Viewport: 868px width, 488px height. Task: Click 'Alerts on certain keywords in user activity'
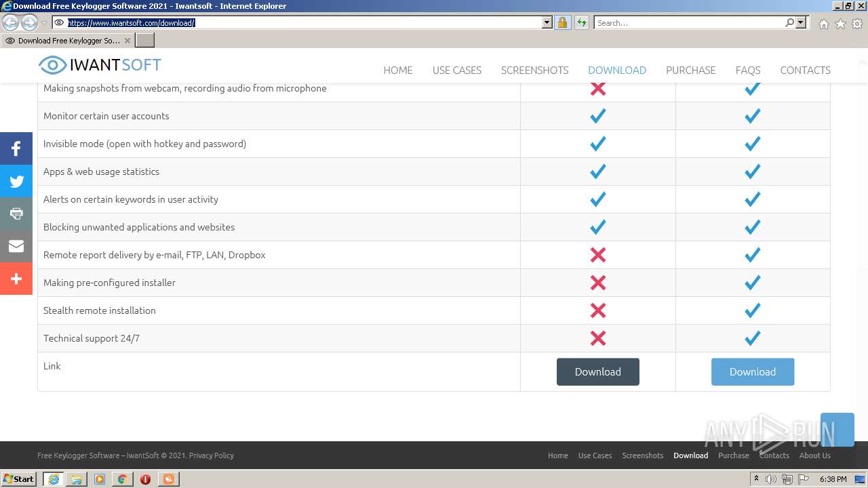point(131,199)
